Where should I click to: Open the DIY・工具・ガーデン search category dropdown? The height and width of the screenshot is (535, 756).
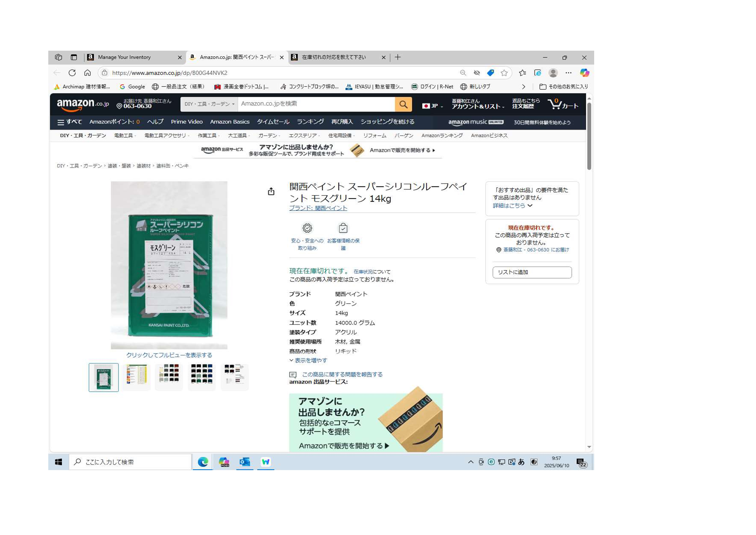(x=209, y=104)
